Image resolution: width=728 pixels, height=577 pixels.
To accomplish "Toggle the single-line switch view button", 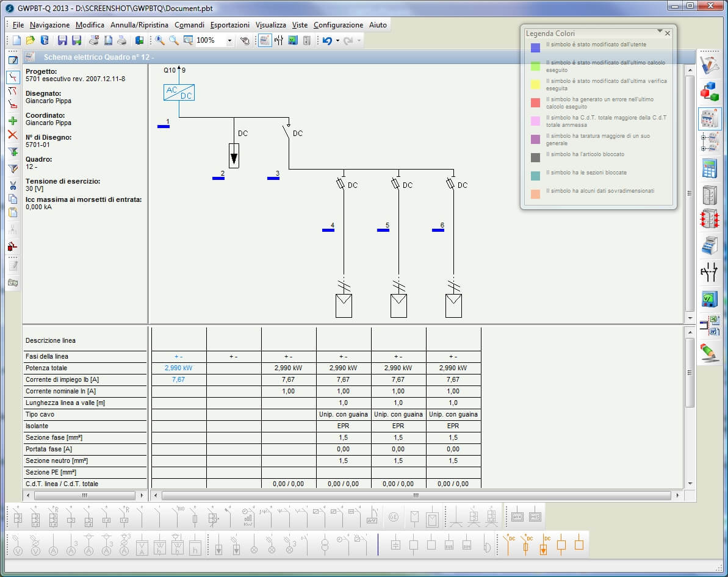I will [279, 40].
